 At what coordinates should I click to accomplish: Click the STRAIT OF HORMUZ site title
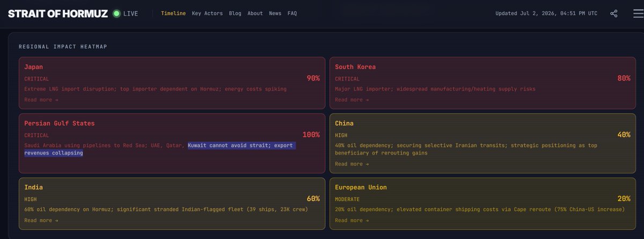tap(57, 13)
